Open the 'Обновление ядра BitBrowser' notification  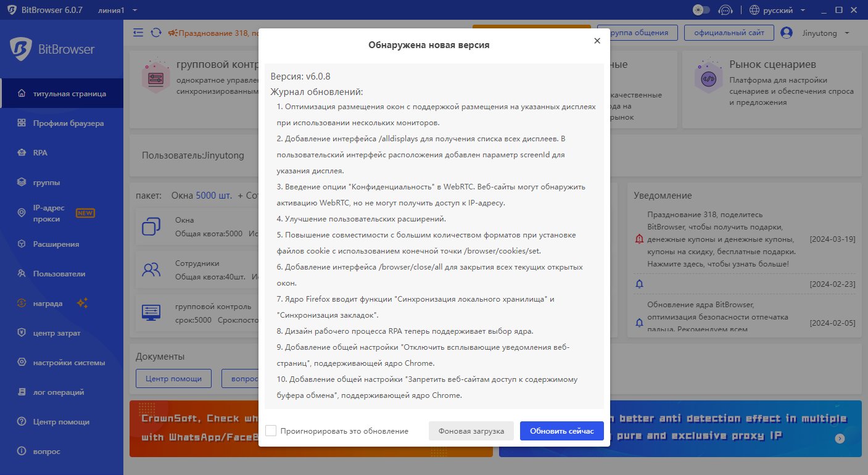[x=717, y=317]
